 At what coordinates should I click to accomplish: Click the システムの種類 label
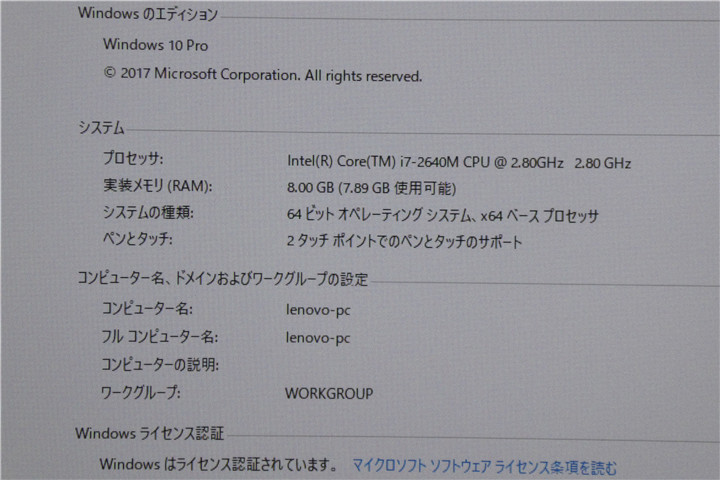pos(148,212)
